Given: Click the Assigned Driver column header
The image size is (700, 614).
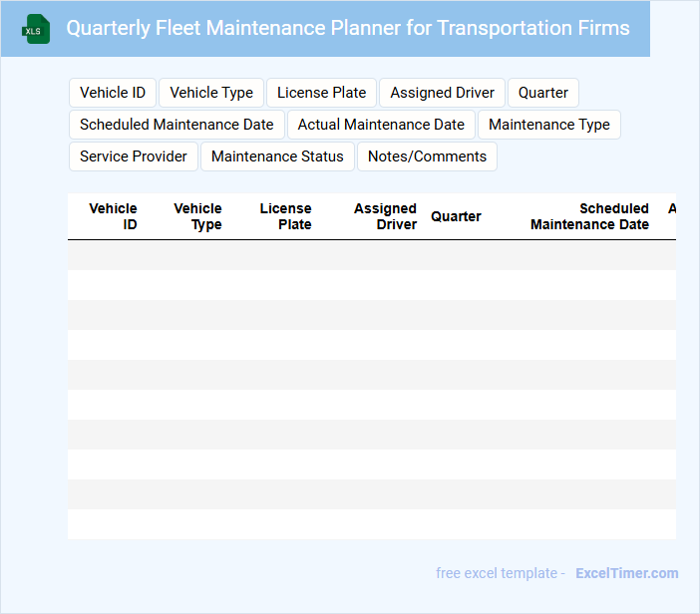Looking at the screenshot, I should point(386,216).
